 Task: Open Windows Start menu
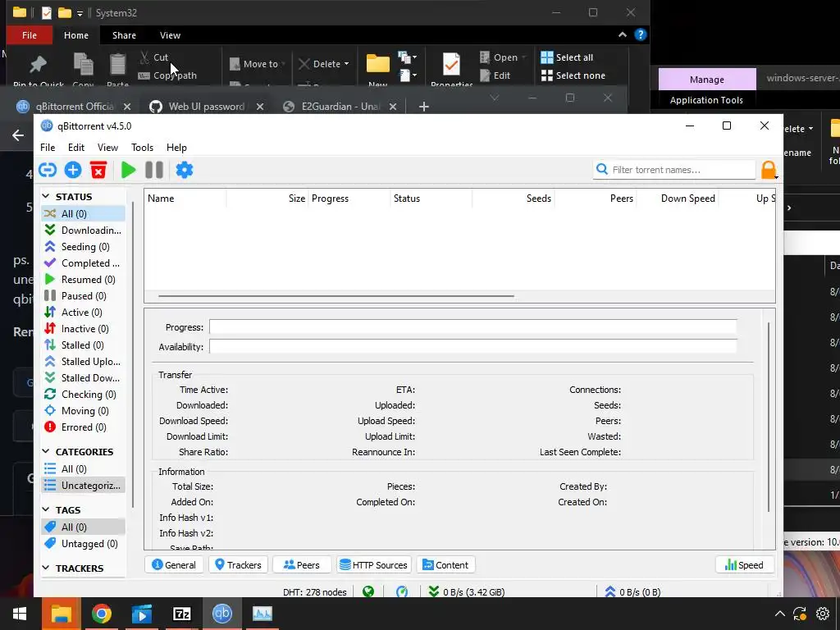[20, 614]
